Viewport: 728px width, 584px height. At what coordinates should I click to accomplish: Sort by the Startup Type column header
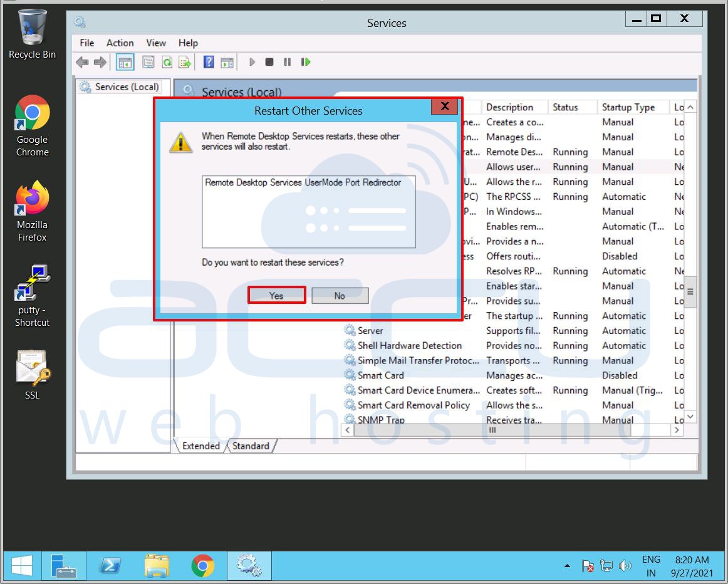(x=633, y=107)
